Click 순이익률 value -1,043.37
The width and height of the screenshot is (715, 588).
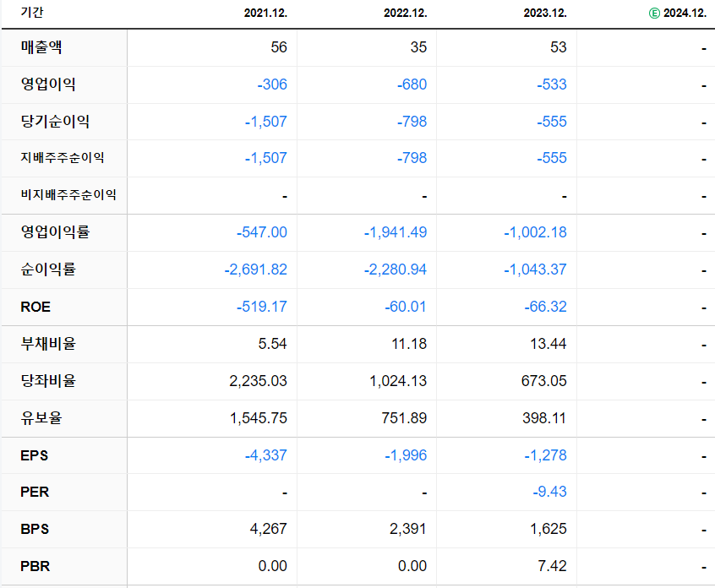point(535,269)
